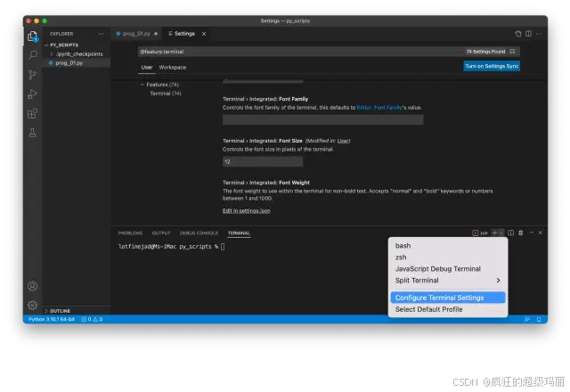Screen dimensions: 570x392
Task: Open the DEBUG CONSOLE panel tab
Action: (199, 233)
